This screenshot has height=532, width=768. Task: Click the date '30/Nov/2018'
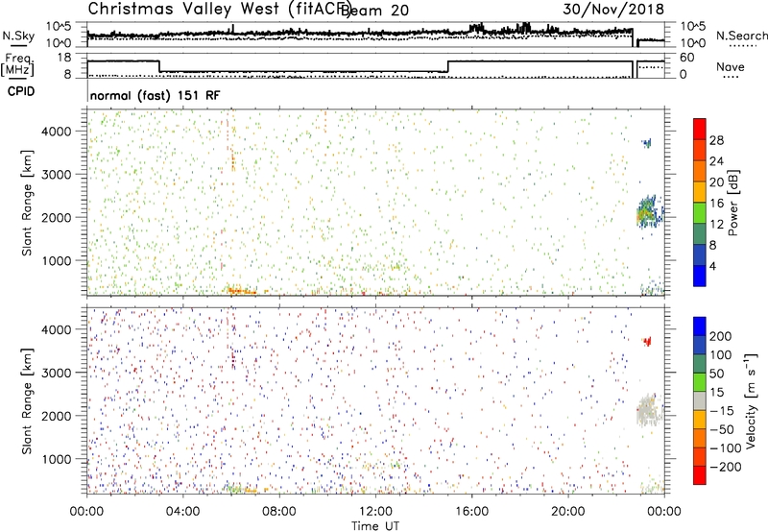pos(613,9)
